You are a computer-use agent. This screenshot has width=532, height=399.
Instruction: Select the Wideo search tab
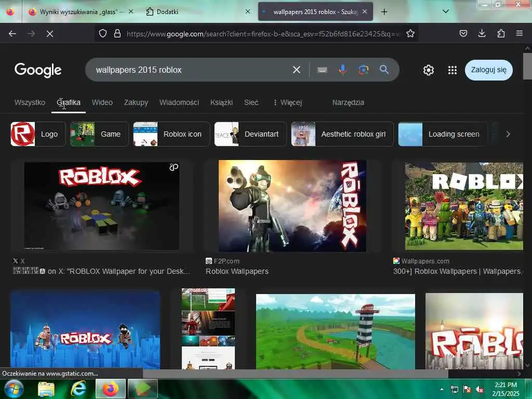pyautogui.click(x=102, y=102)
